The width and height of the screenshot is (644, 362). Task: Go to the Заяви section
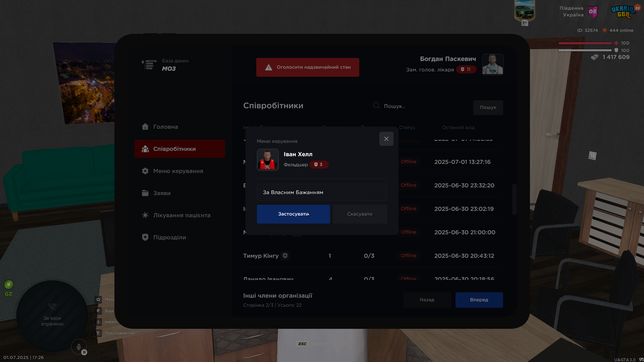[180, 193]
